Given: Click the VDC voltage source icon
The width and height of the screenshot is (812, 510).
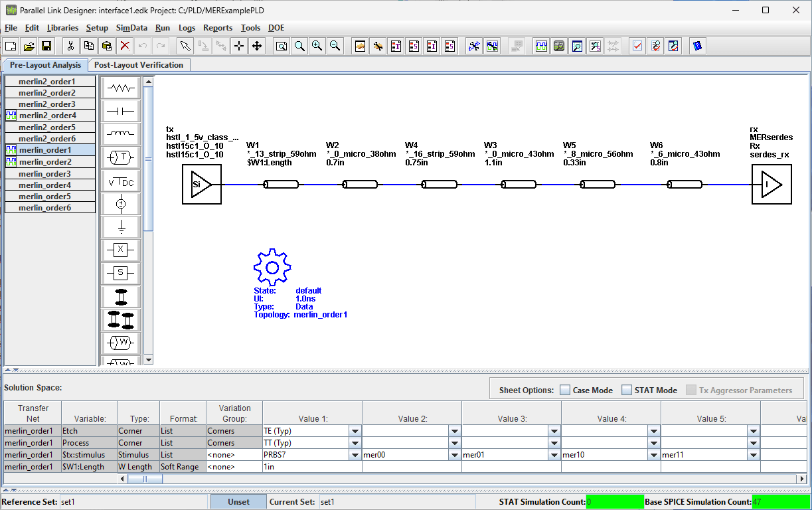Looking at the screenshot, I should click(x=120, y=181).
